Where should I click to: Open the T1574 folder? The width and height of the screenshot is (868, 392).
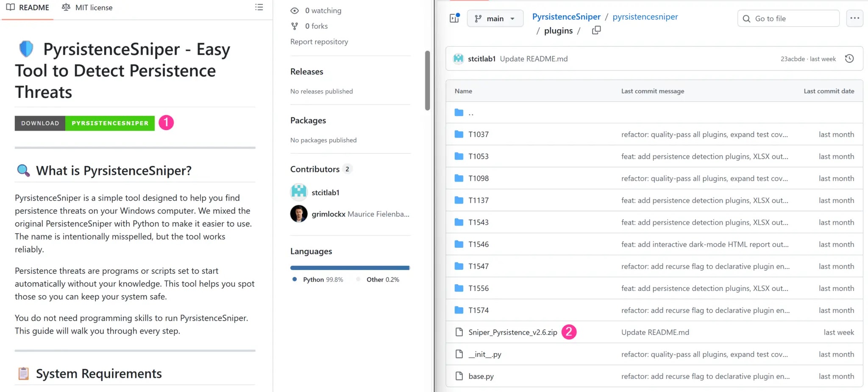(479, 311)
